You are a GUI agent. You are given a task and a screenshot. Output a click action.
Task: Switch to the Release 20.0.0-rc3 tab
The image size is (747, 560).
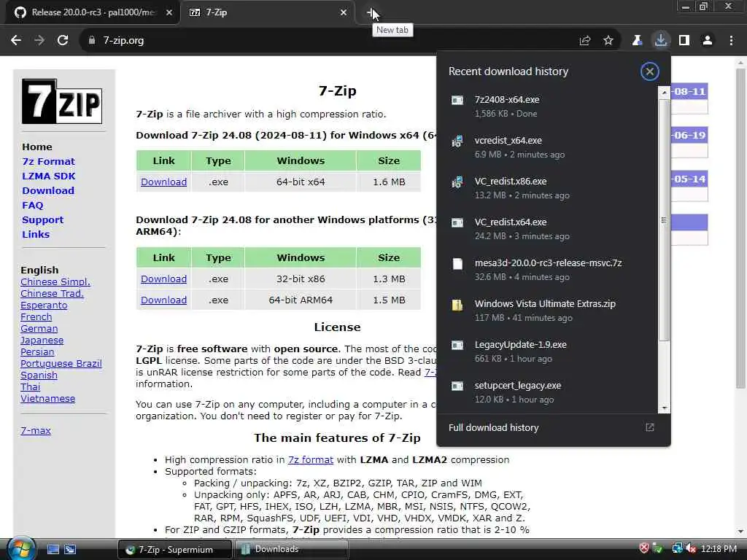[x=93, y=12]
